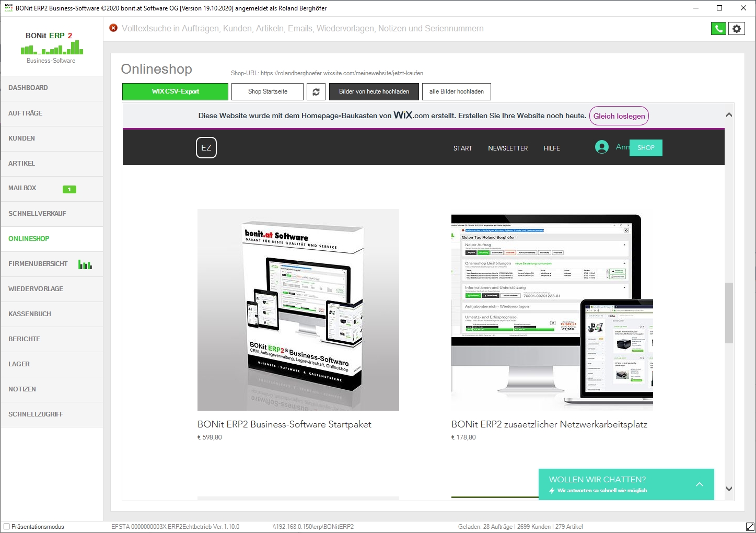
Task: Open the Notizen section
Action: [x=52, y=389]
